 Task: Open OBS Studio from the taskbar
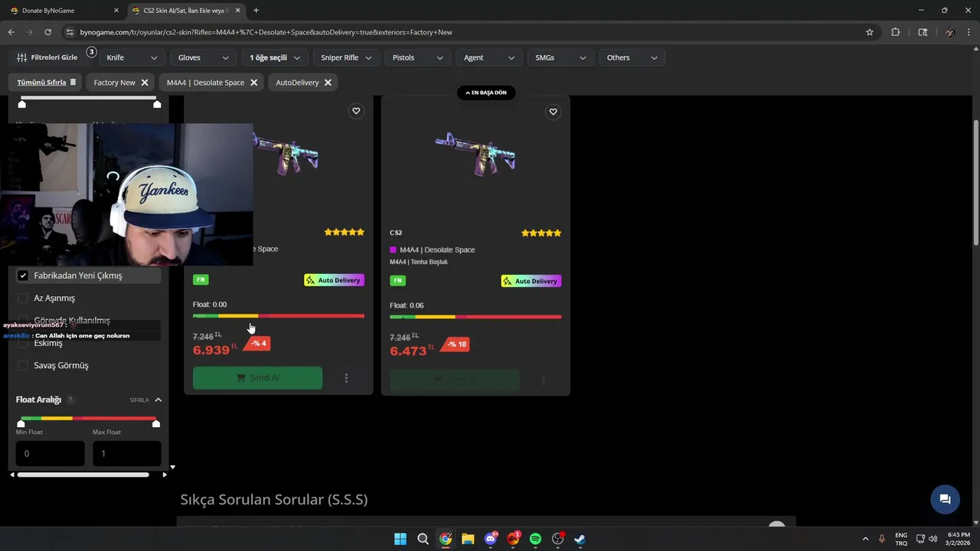[558, 539]
